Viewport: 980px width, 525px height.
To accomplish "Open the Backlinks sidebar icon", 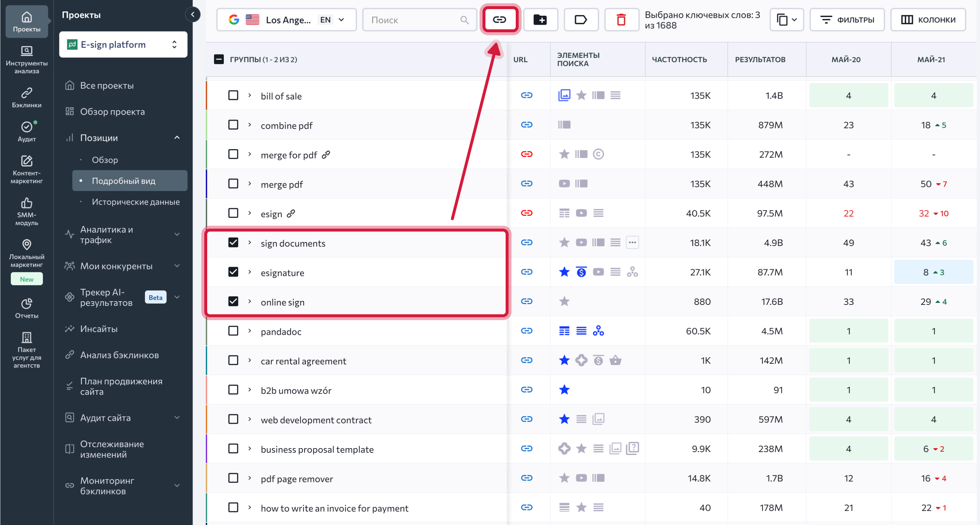I will [27, 97].
